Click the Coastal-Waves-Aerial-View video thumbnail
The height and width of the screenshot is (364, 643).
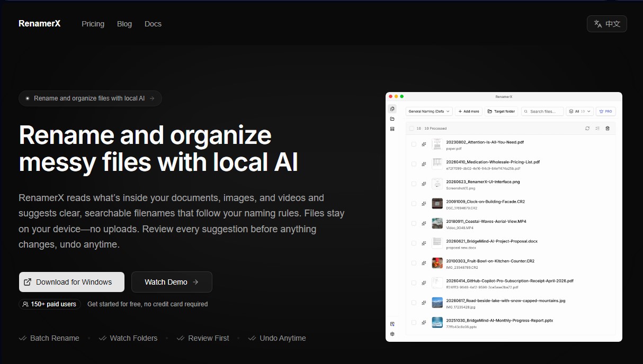tap(437, 224)
